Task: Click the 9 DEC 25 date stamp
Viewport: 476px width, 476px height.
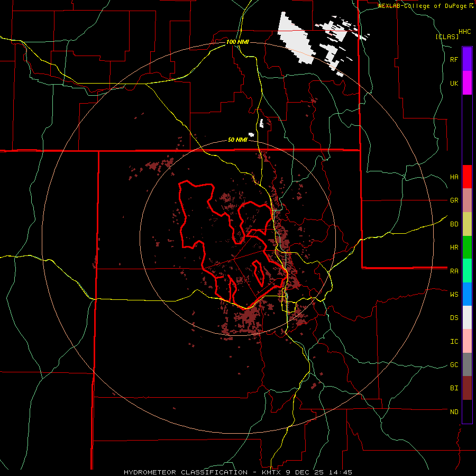Action: click(304, 472)
